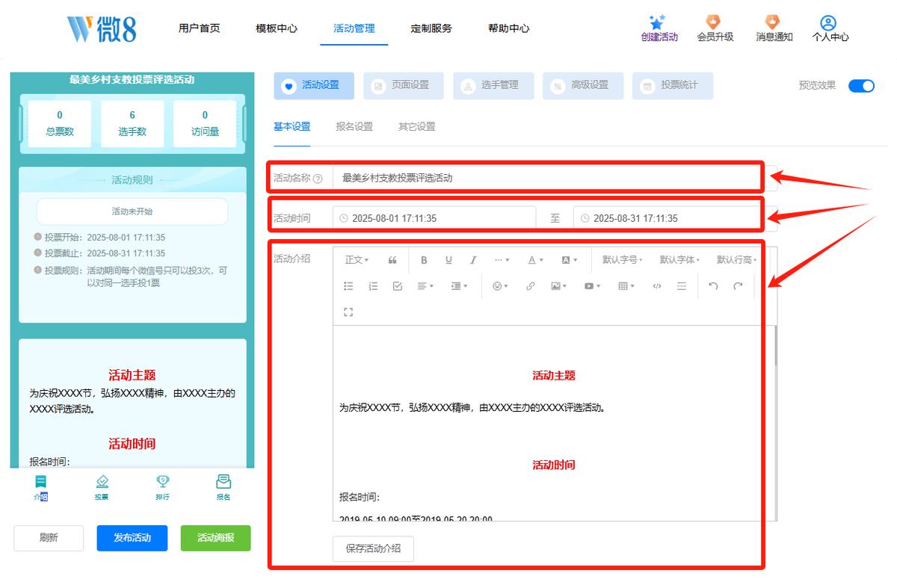The image size is (897, 588).
Task: Insert an ordered numbered list
Action: point(373,286)
